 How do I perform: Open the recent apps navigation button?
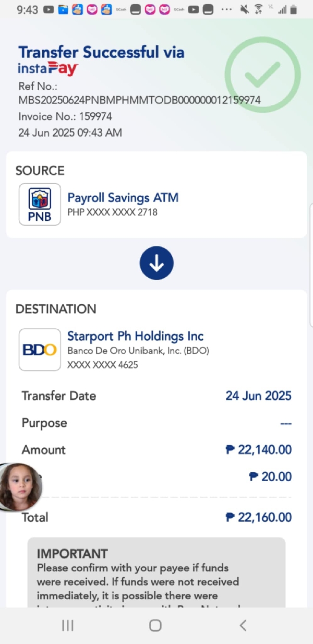pyautogui.click(x=68, y=625)
